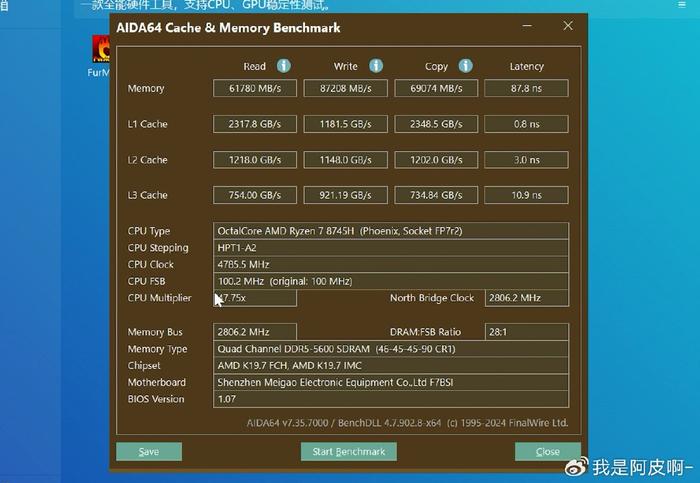Screen dimensions: 700x483
Task: Select L3 Cache Copy 734.84 GB/s
Action: pyautogui.click(x=436, y=195)
